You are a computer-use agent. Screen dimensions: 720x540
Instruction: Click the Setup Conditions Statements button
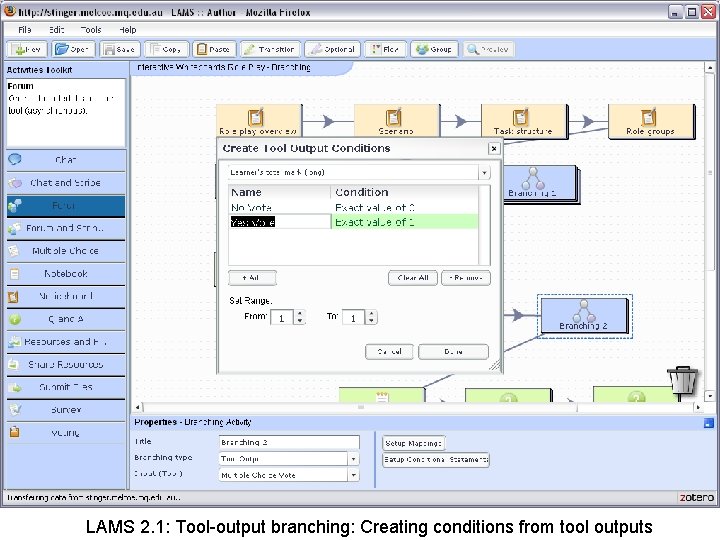coord(436,459)
